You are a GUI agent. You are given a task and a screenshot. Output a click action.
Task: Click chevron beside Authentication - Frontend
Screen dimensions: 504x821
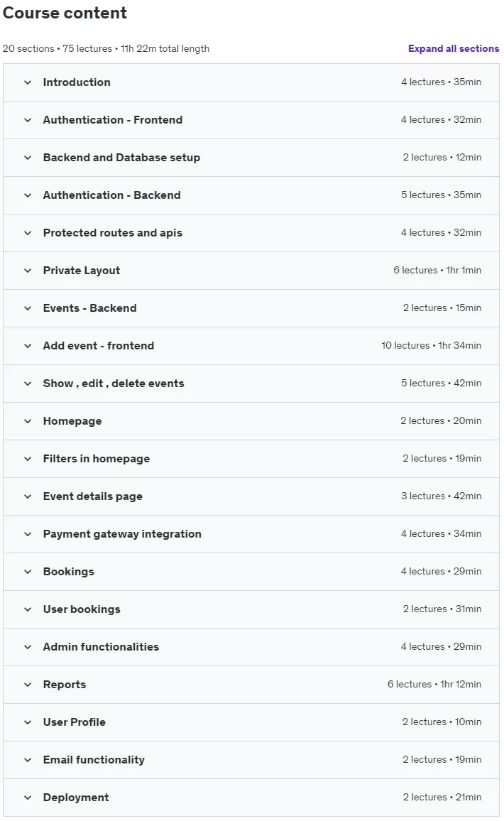click(28, 120)
